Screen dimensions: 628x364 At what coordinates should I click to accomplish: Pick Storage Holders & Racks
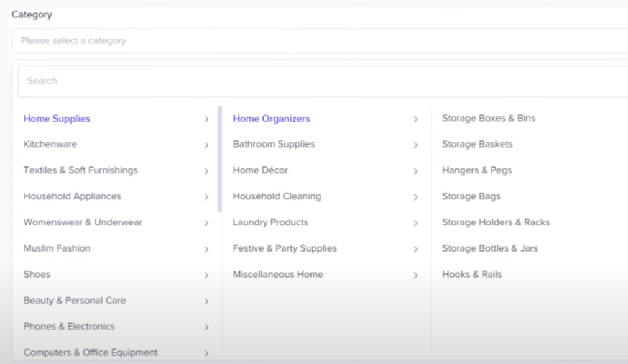496,222
